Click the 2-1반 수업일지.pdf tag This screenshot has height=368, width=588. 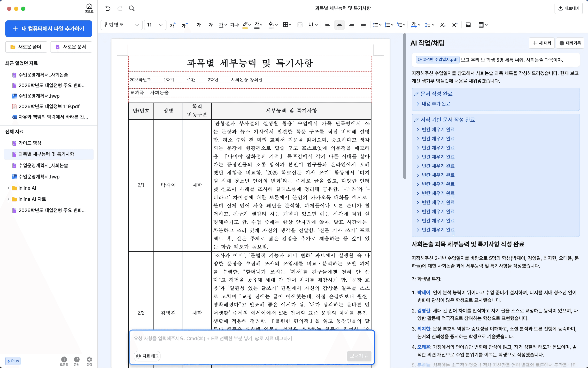click(438, 60)
